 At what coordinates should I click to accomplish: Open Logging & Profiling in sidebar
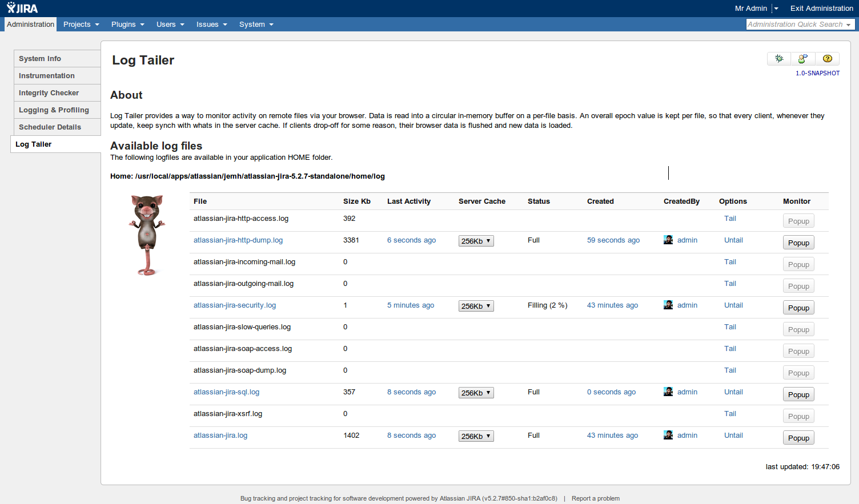coord(57,110)
